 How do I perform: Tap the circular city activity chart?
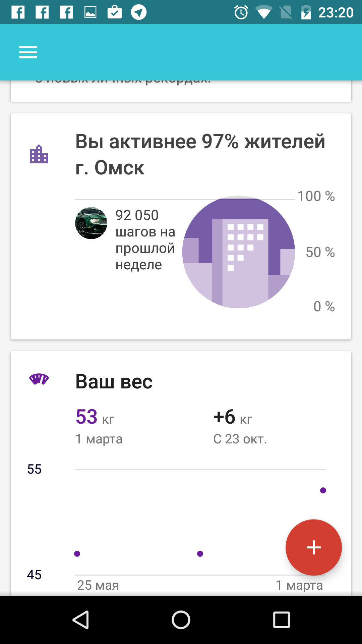tap(239, 252)
